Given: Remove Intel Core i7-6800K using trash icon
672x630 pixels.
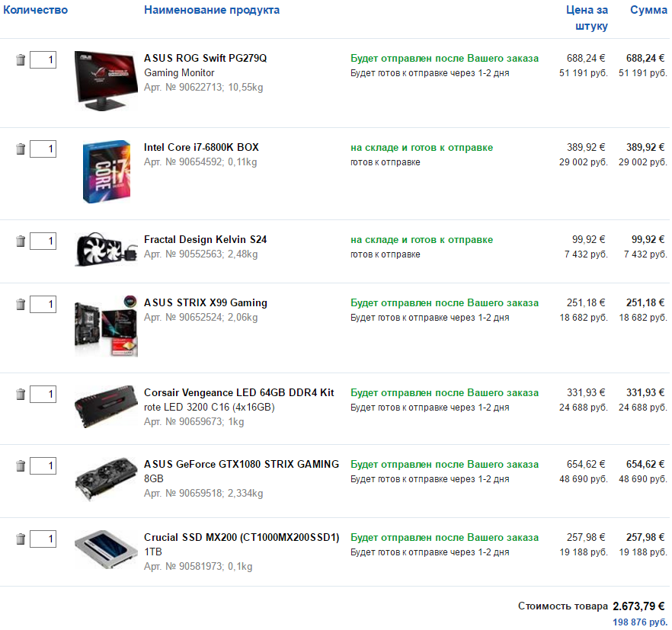Looking at the screenshot, I should coord(20,149).
